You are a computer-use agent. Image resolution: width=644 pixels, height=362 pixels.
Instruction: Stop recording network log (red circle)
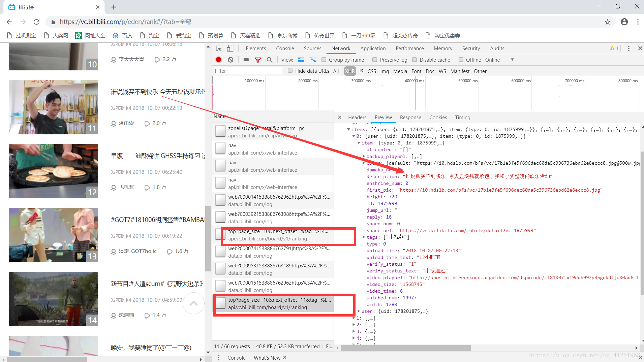[x=219, y=60]
